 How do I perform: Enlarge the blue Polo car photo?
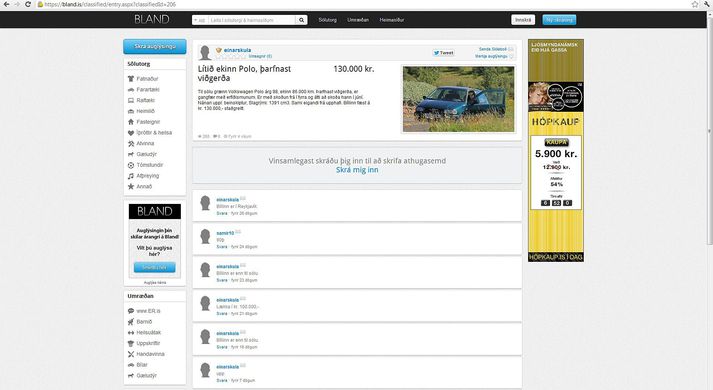coord(458,99)
